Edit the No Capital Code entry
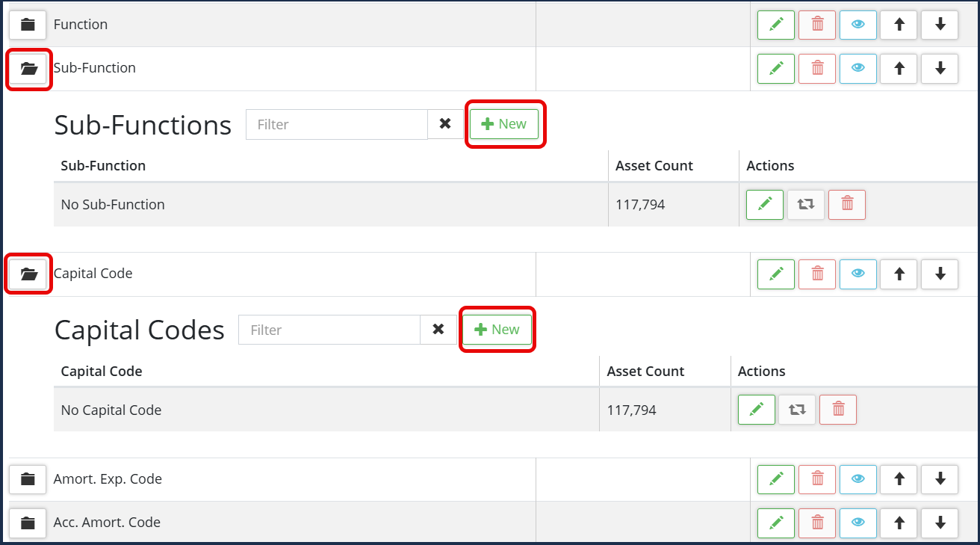The image size is (980, 545). [x=757, y=410]
